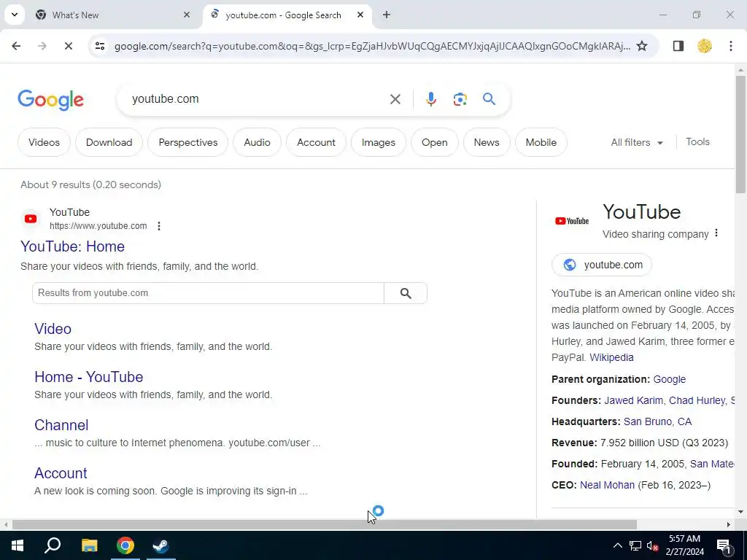747x560 pixels.
Task: Open the San Bruno, CA headquarters link
Action: 657,422
